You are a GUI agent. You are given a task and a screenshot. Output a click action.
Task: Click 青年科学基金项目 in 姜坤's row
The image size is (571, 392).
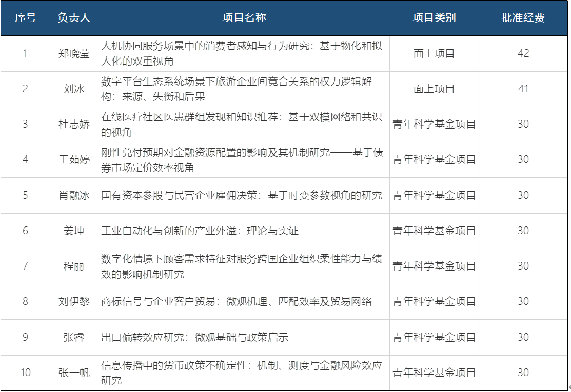pos(434,231)
